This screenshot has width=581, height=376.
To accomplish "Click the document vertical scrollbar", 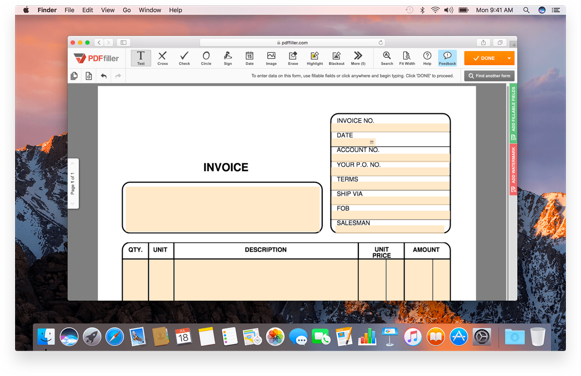I will tap(508, 192).
